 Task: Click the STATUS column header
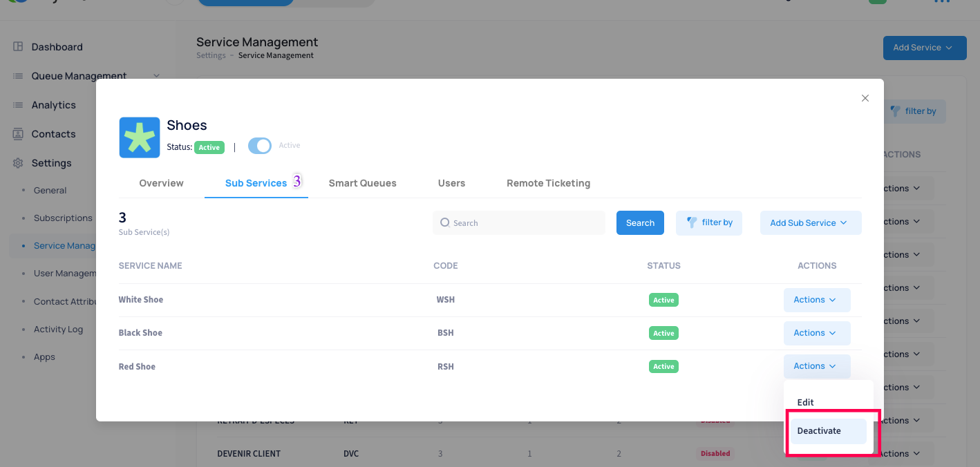663,266
